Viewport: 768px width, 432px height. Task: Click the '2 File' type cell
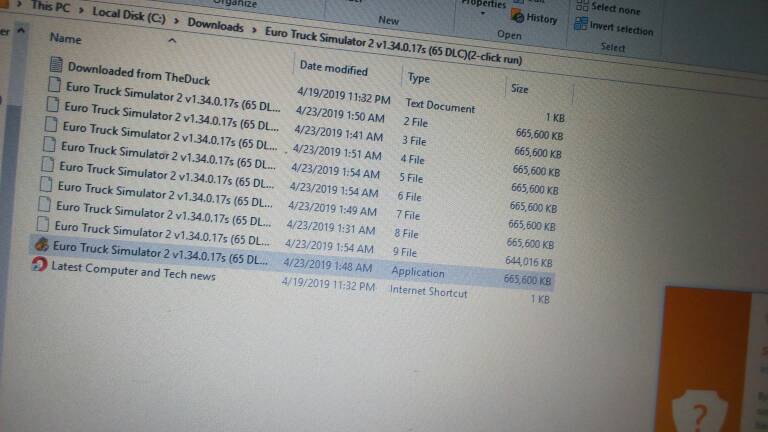[415, 122]
